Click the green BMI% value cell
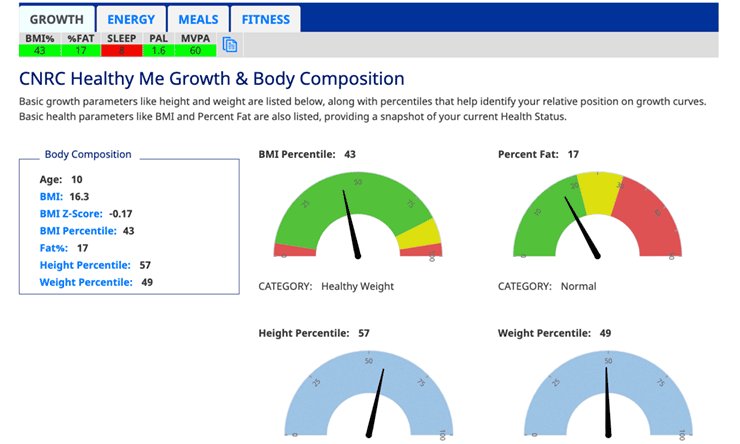The width and height of the screenshot is (740, 444). tap(40, 50)
